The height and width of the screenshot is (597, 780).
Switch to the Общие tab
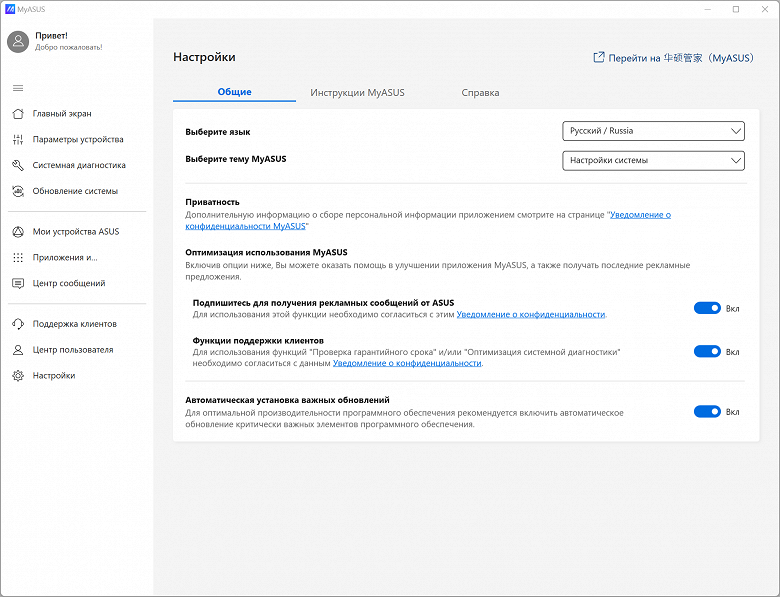[234, 92]
